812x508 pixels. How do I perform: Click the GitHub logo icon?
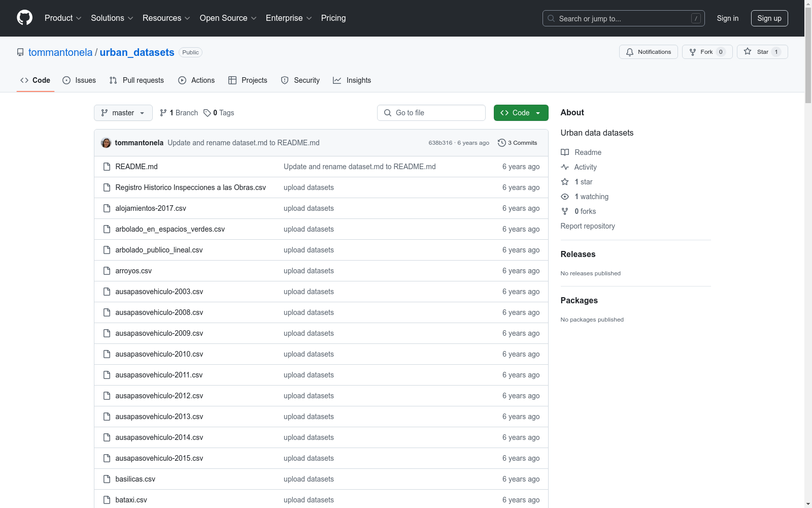click(24, 18)
